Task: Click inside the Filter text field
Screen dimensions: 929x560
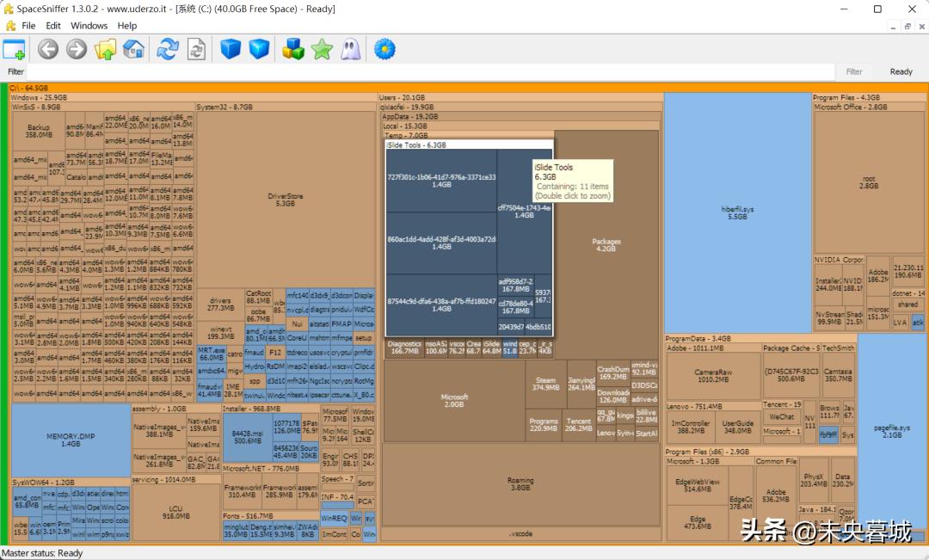Action: (430, 72)
